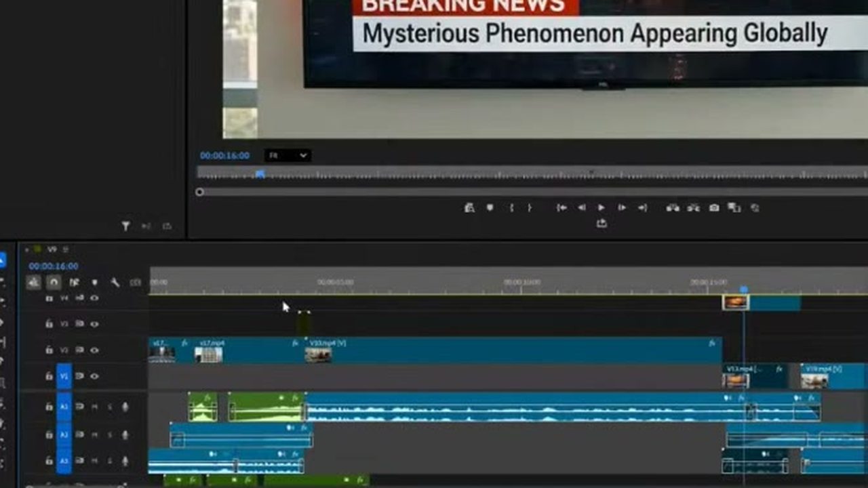The height and width of the screenshot is (488, 868).
Task: Click the Timeline playhead handle
Action: (744, 289)
